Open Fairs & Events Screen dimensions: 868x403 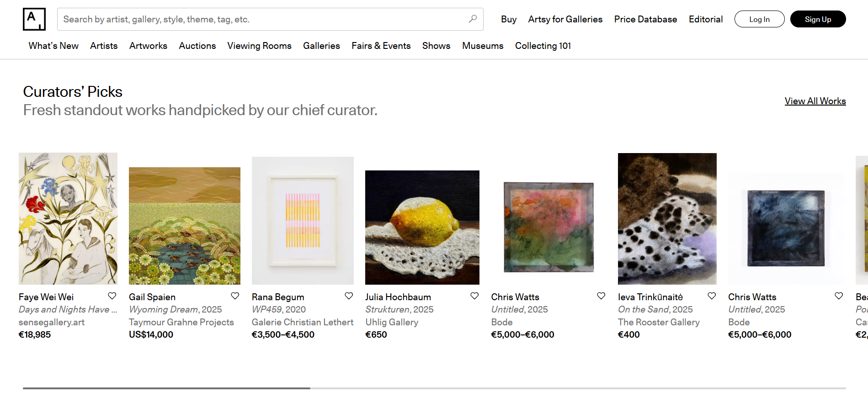coord(381,46)
